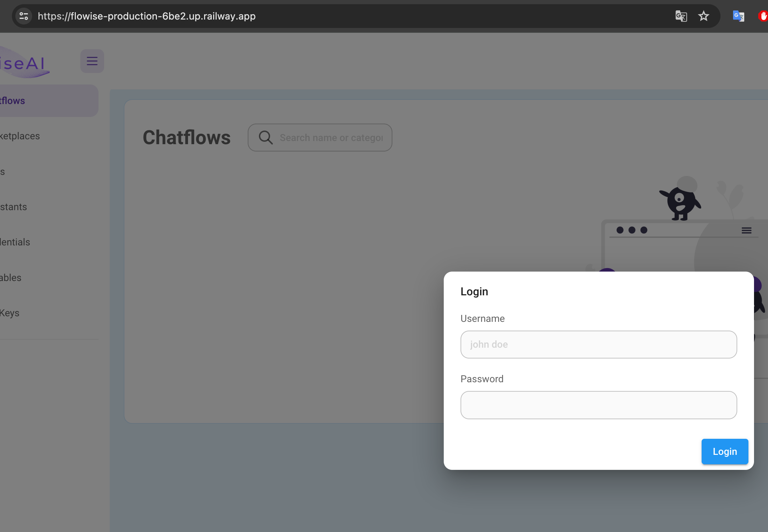Click the blue Login button

pyautogui.click(x=724, y=451)
